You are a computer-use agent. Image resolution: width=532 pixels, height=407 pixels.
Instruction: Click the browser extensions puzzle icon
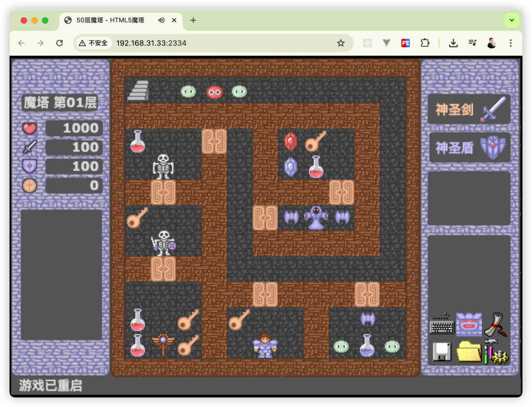point(425,43)
